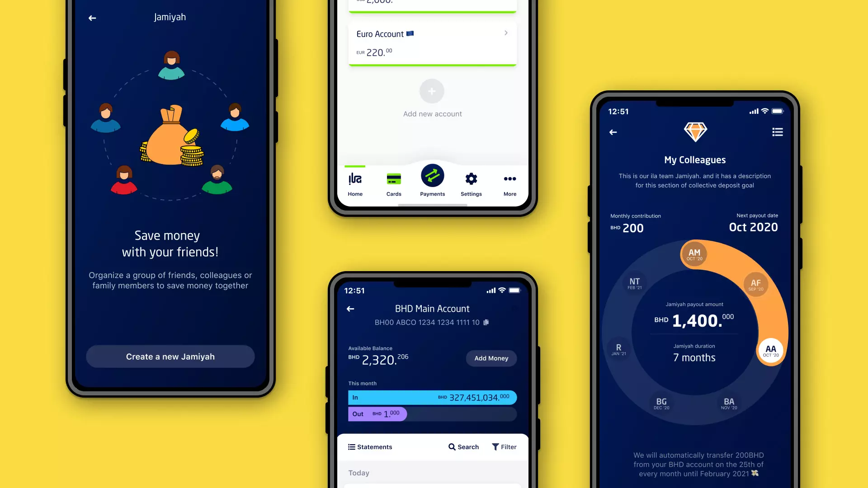This screenshot has width=868, height=488.
Task: Tap Add Money button on BHD account
Action: (x=491, y=358)
